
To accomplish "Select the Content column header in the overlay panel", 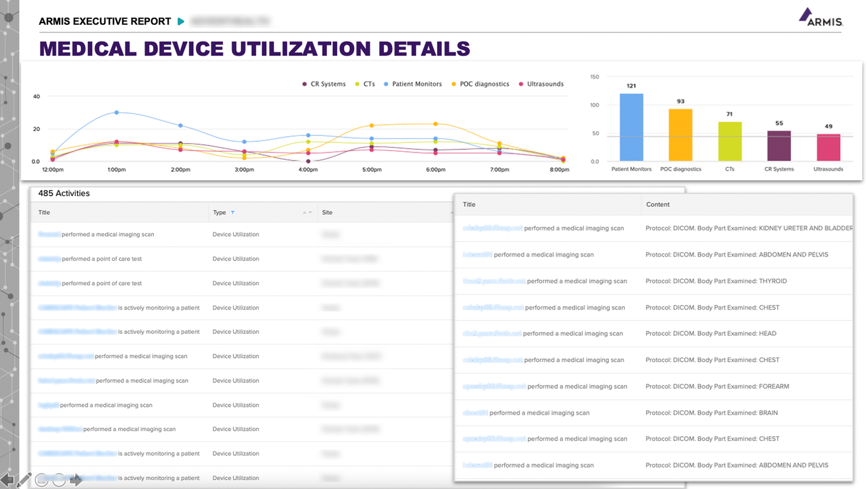I will coord(657,204).
